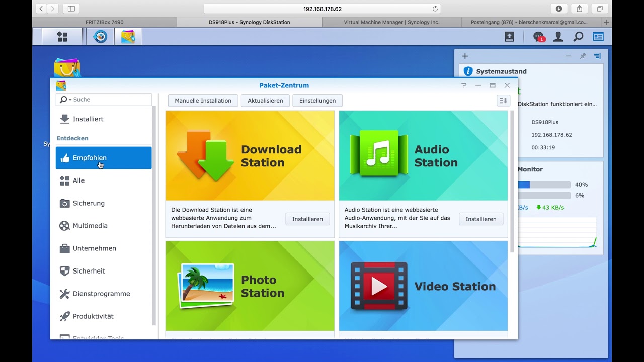Open the Paket-Zentrum desktop shortcut icon
This screenshot has width=644, height=362.
67,68
